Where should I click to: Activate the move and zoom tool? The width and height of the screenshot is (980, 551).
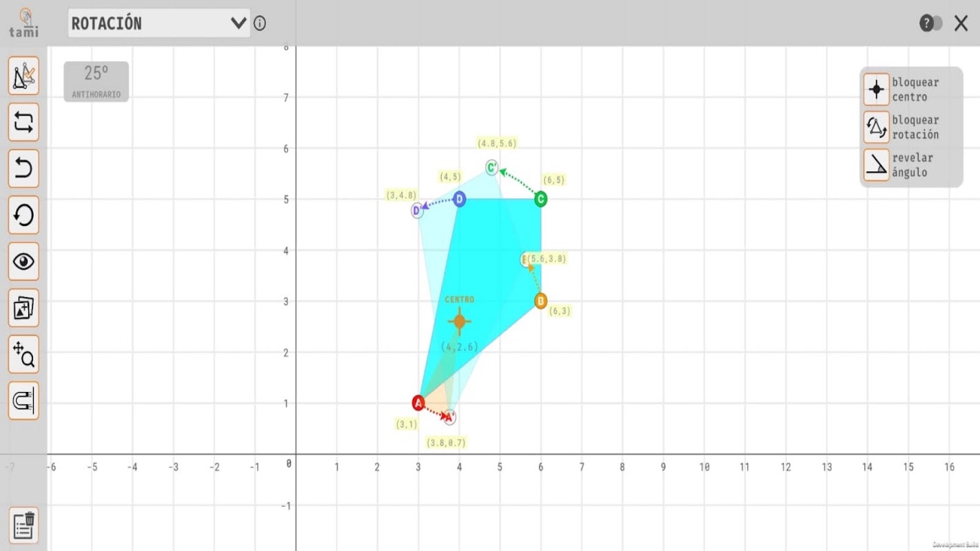(x=23, y=354)
